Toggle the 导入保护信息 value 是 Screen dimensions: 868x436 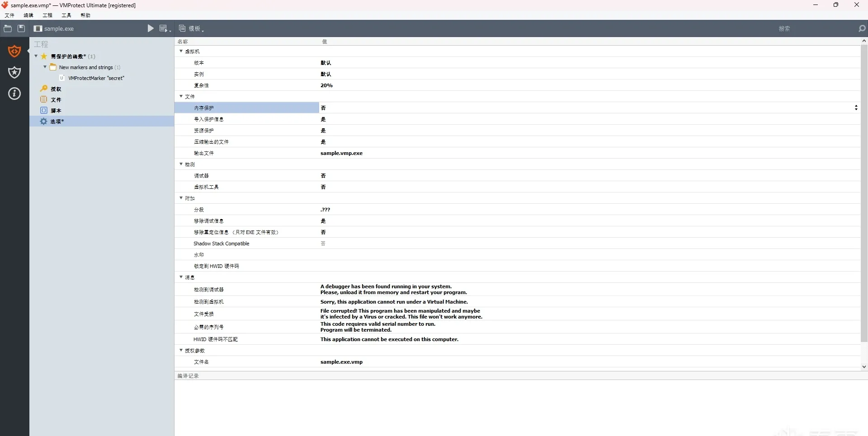323,119
